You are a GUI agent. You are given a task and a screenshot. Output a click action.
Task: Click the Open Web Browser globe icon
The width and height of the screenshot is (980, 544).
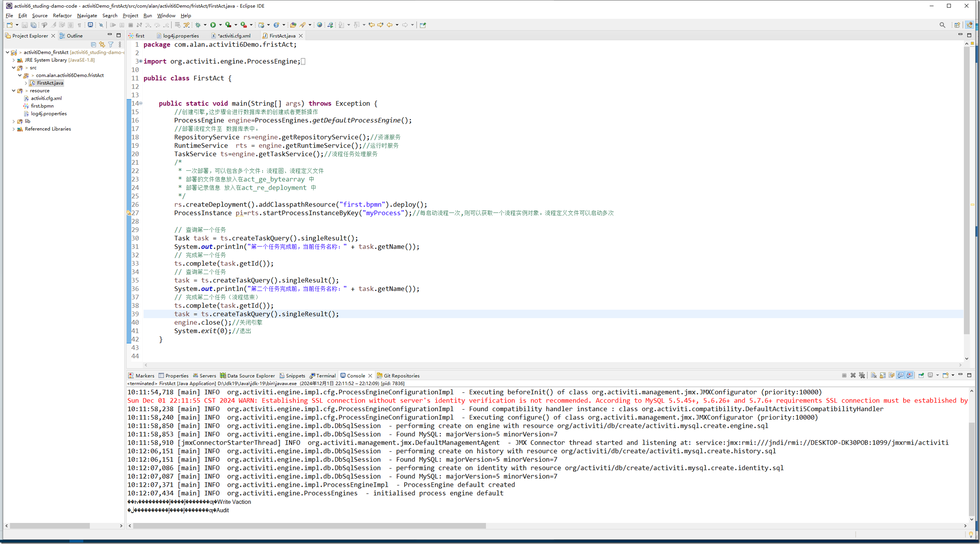(x=319, y=25)
